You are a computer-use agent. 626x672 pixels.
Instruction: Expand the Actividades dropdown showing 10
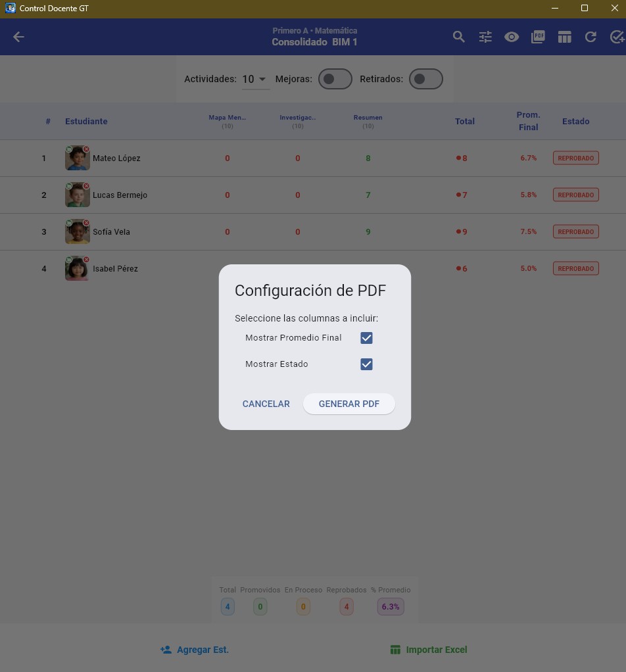point(255,80)
